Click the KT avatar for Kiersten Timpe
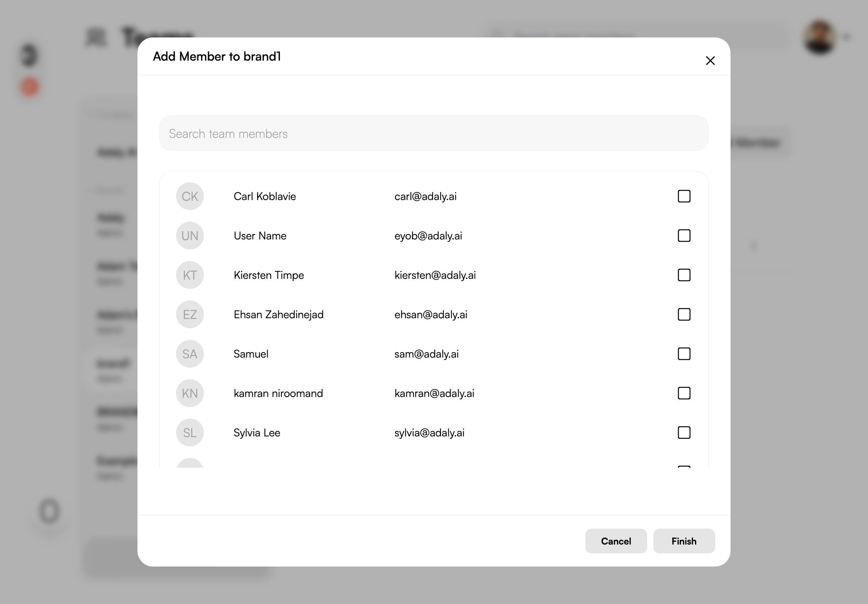868x604 pixels. pyautogui.click(x=190, y=275)
